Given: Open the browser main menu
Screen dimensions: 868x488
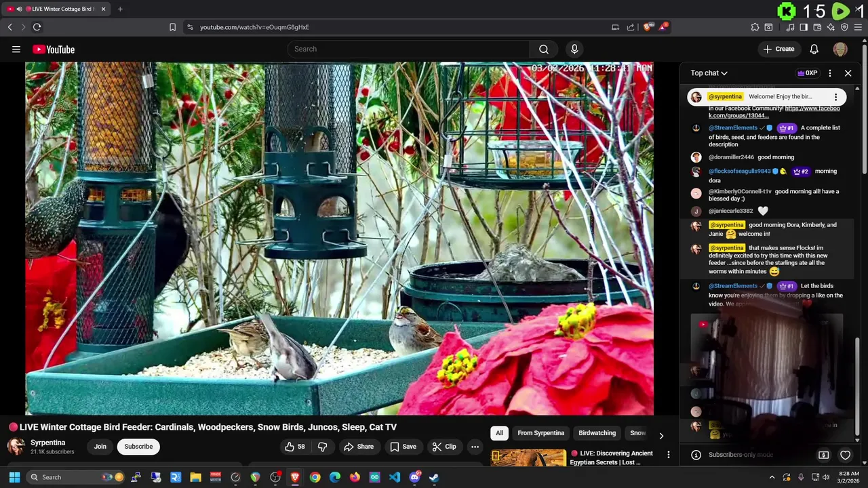Looking at the screenshot, I should pos(859,27).
